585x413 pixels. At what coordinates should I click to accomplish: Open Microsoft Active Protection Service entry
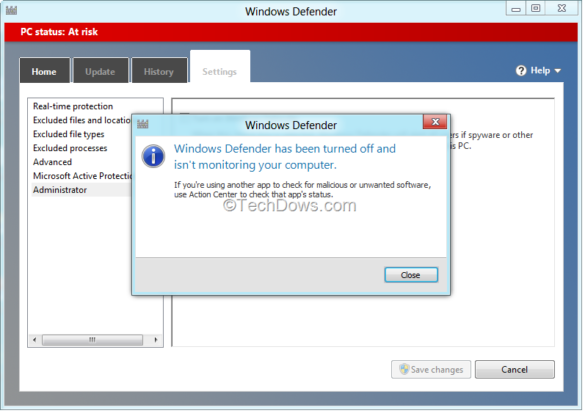(x=82, y=176)
